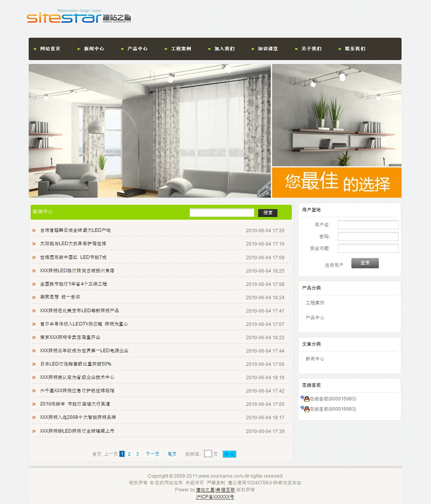The height and width of the screenshot is (504, 431).
Task: Click the 您最佳的选择 orange banner
Action: click(x=337, y=183)
